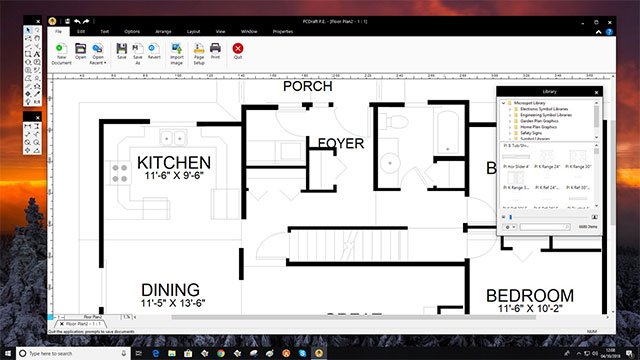Select the line drawing tool
This screenshot has height=360, width=640.
[x=27, y=46]
